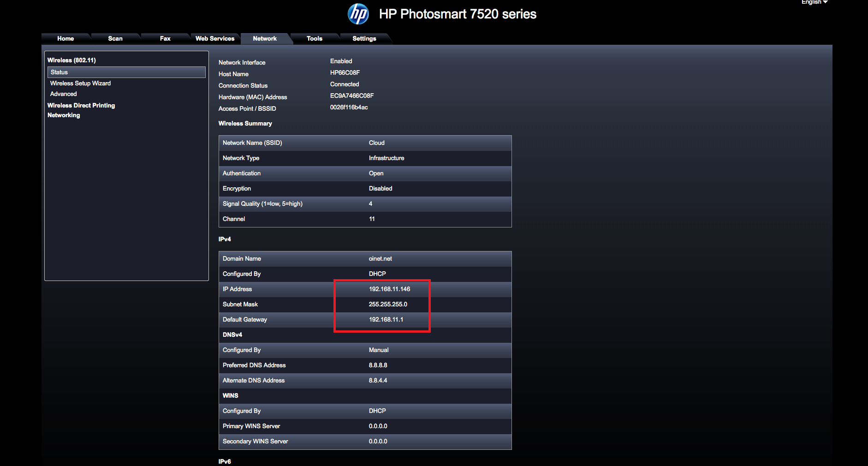Open the Wireless Setup Wizard link
868x466 pixels.
click(x=80, y=84)
